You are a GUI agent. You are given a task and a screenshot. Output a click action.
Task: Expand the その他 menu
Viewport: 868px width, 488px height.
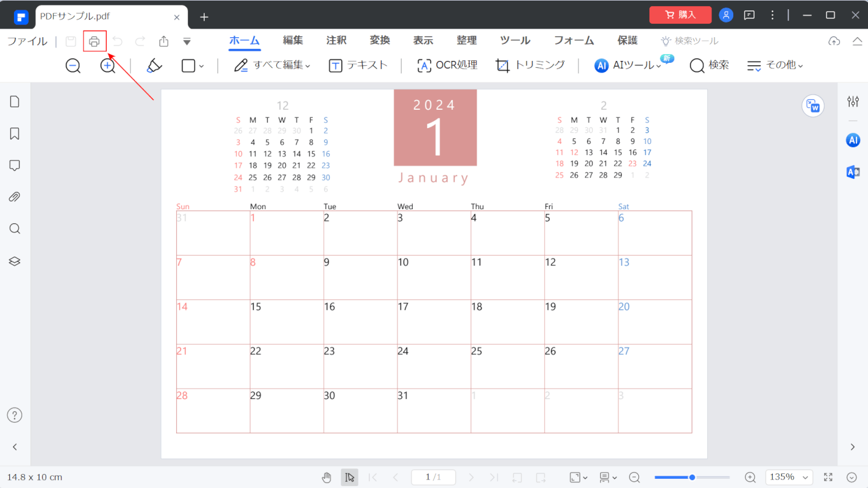(x=775, y=65)
